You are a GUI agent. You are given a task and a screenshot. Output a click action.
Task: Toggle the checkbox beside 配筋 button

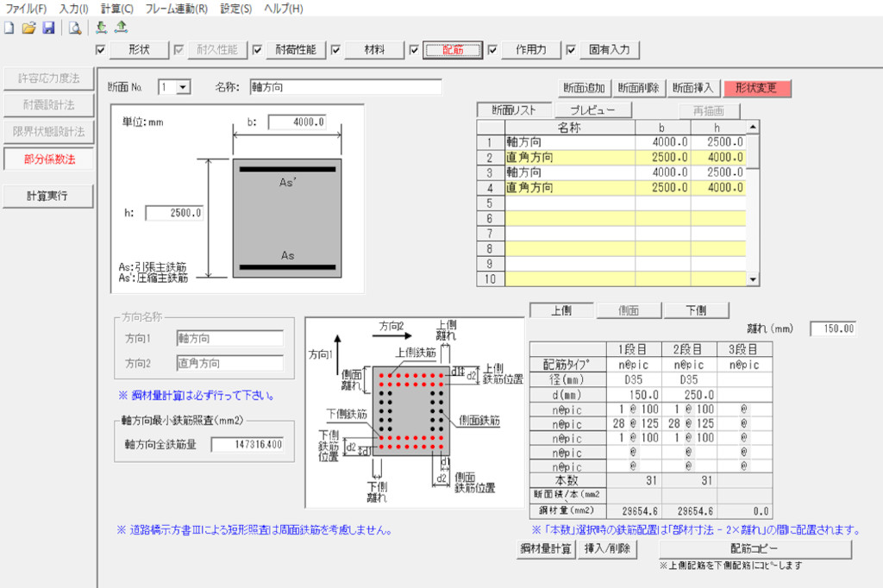coord(414,50)
